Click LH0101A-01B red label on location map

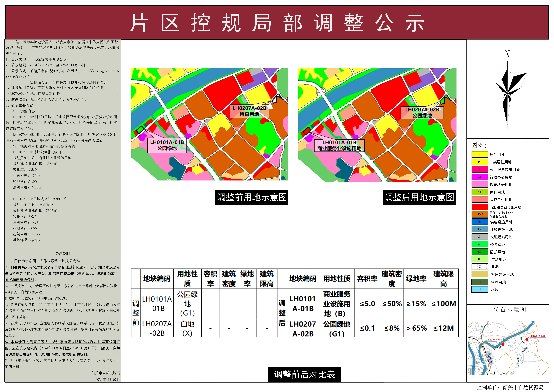pos(495,340)
